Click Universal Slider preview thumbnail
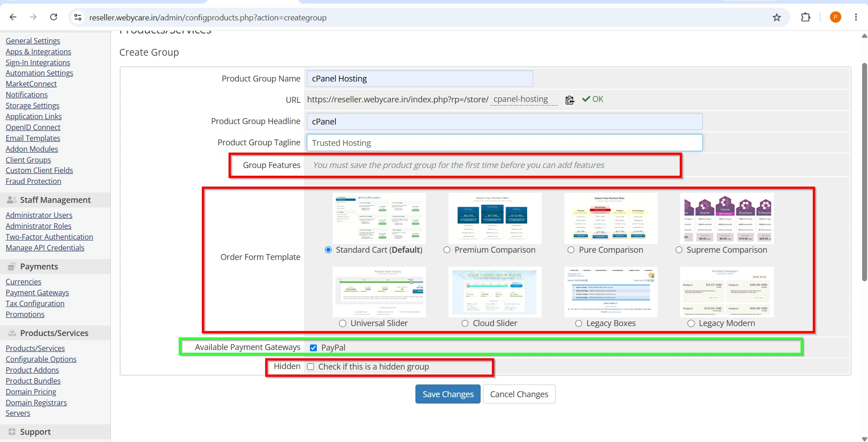Viewport: 868px width, 442px height. 379,292
